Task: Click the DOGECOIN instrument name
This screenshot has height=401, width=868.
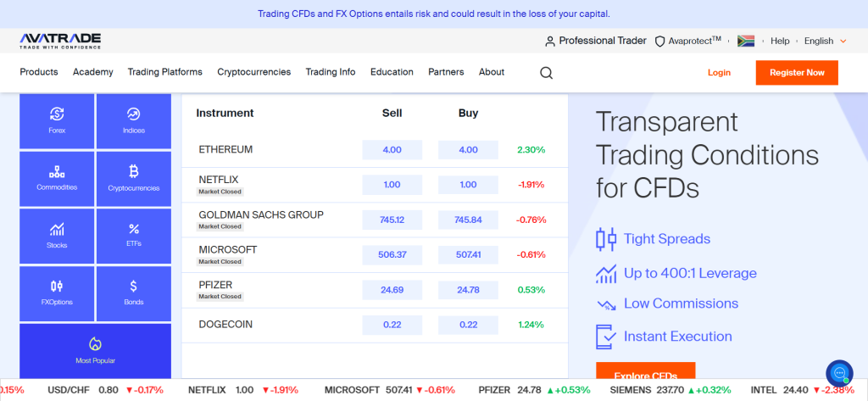Action: tap(225, 325)
